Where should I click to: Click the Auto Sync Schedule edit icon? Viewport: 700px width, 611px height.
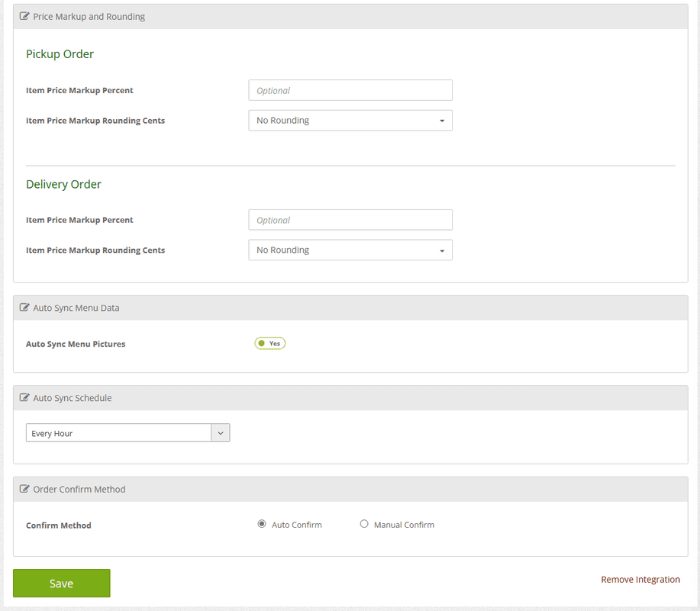tap(24, 398)
